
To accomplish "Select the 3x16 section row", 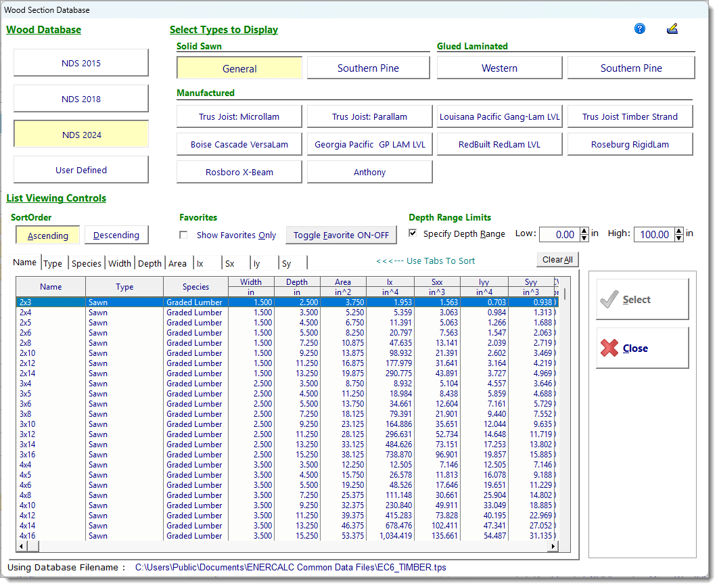I will pos(287,455).
